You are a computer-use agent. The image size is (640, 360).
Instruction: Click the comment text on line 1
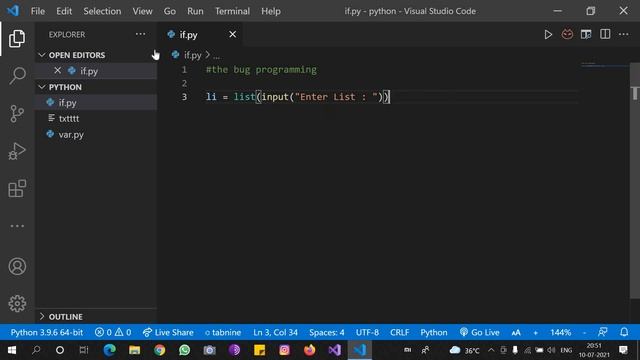pyautogui.click(x=261, y=69)
